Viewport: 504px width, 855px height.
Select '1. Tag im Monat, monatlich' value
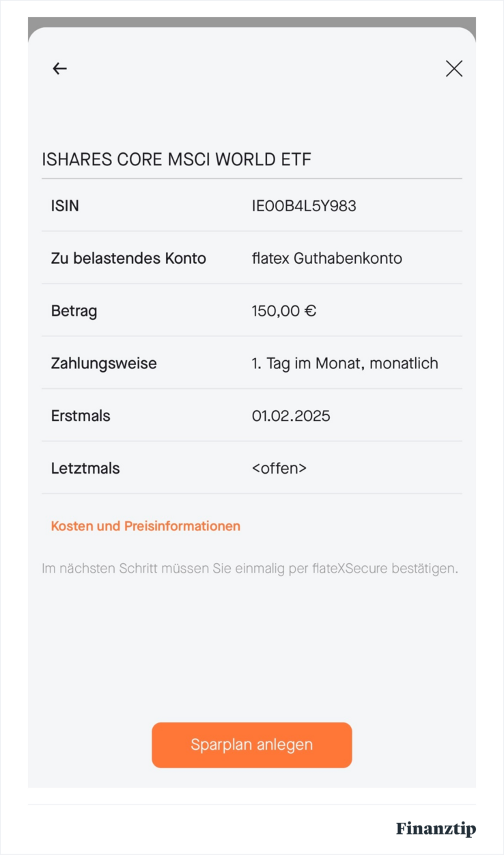pyautogui.click(x=345, y=364)
